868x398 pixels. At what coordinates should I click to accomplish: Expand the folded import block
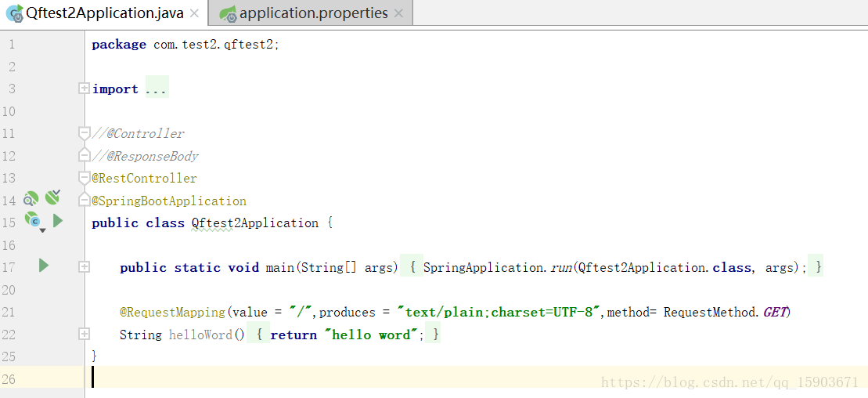[84, 88]
